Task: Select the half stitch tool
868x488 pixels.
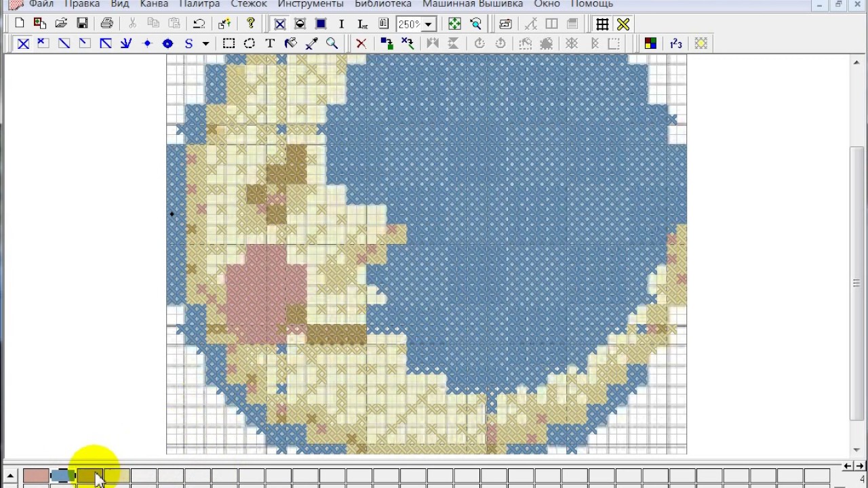Action: pos(64,43)
